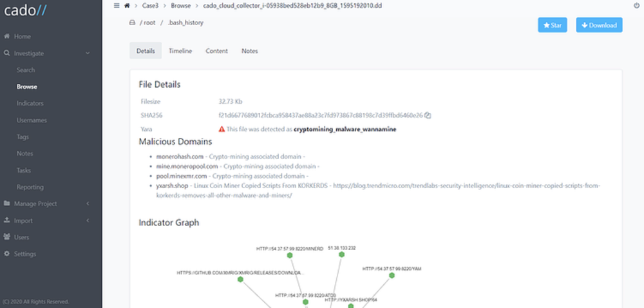Select the HTTP://54.37.57.99:8220/MINERD graph node
The width and height of the screenshot is (644, 308).
tap(290, 255)
